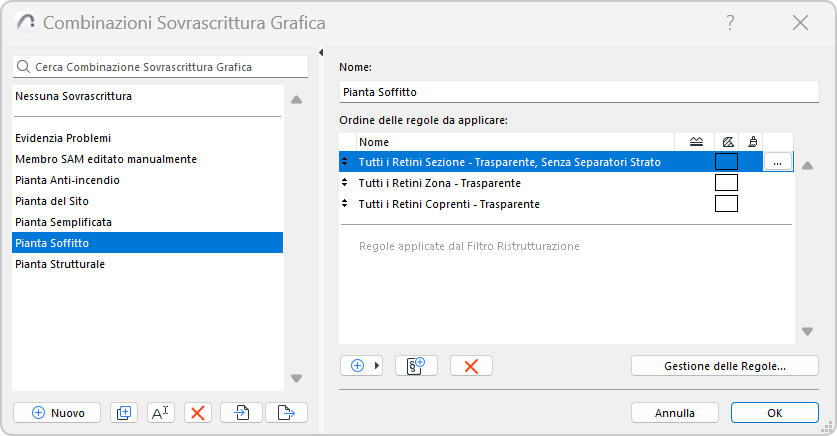Click the Gestione delle Regole button

tap(724, 366)
